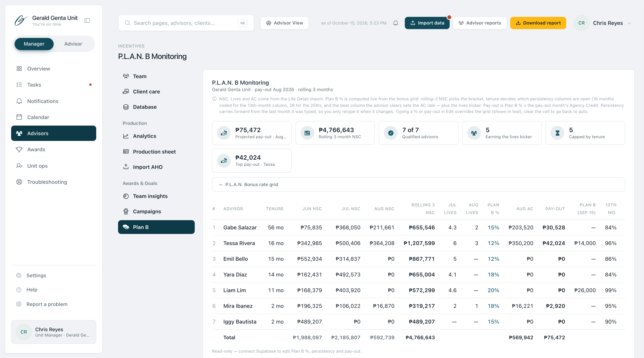Click Liam Lim's 20% Plan B rate

coord(493,290)
